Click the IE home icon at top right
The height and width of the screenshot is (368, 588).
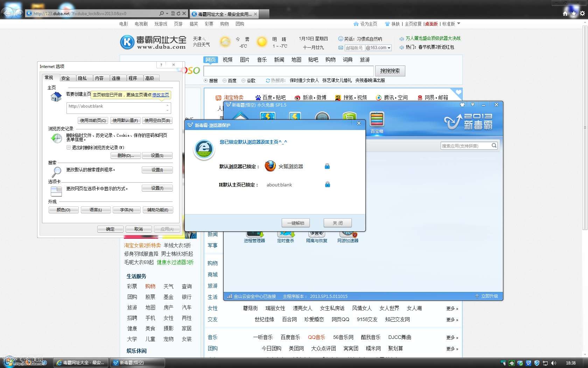click(x=565, y=14)
